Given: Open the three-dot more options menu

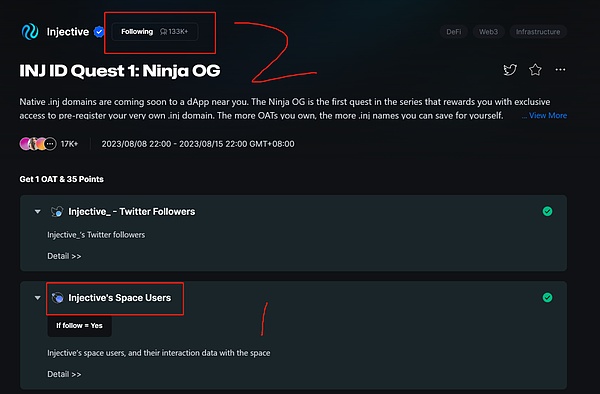Looking at the screenshot, I should click(x=560, y=70).
